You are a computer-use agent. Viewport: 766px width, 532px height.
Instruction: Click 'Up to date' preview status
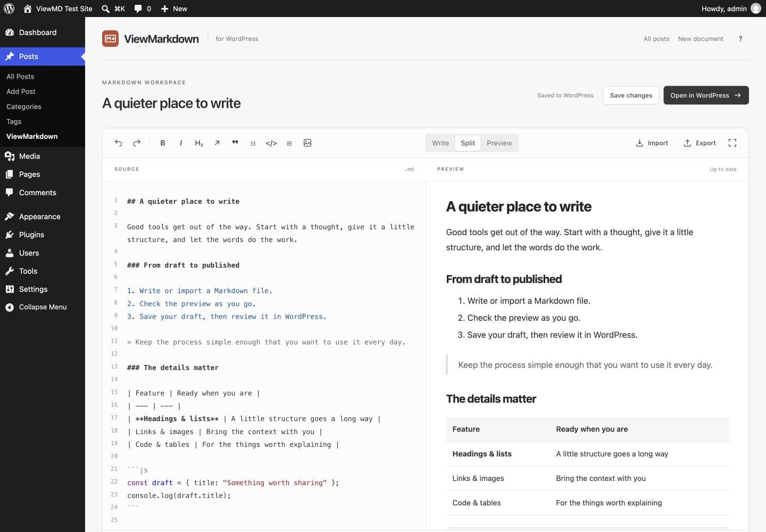(723, 169)
